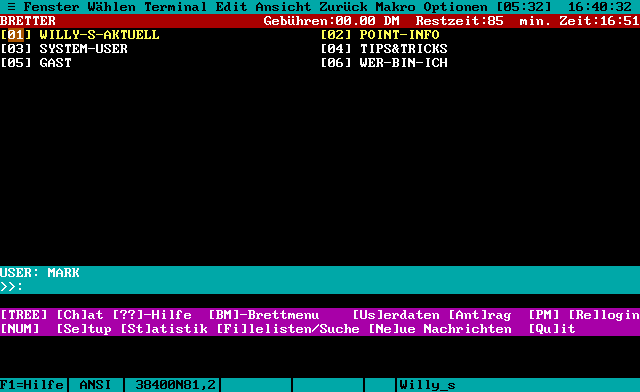Open the Wählen menu
Image resolution: width=640 pixels, height=392 pixels.
111,7
